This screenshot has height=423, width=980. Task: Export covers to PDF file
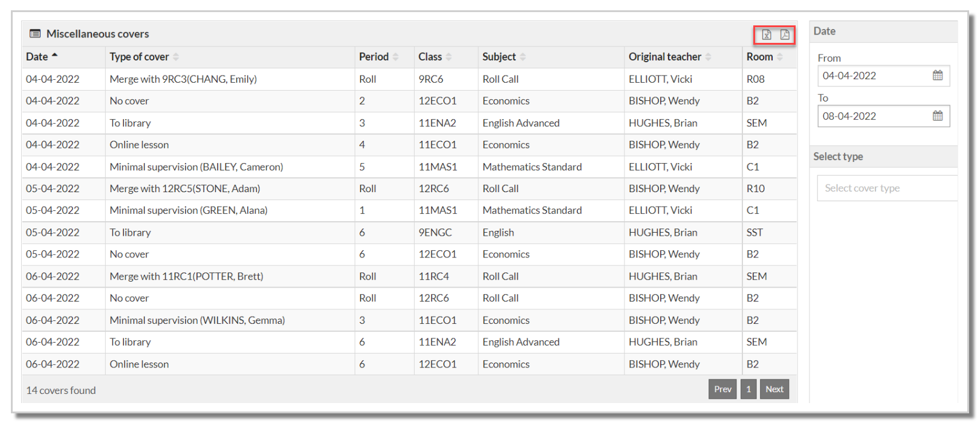pos(784,34)
